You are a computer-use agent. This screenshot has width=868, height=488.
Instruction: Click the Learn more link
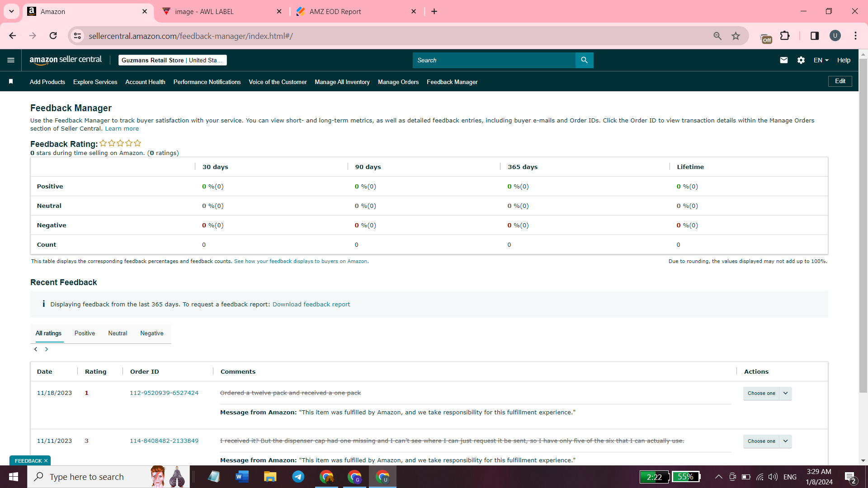click(122, 129)
